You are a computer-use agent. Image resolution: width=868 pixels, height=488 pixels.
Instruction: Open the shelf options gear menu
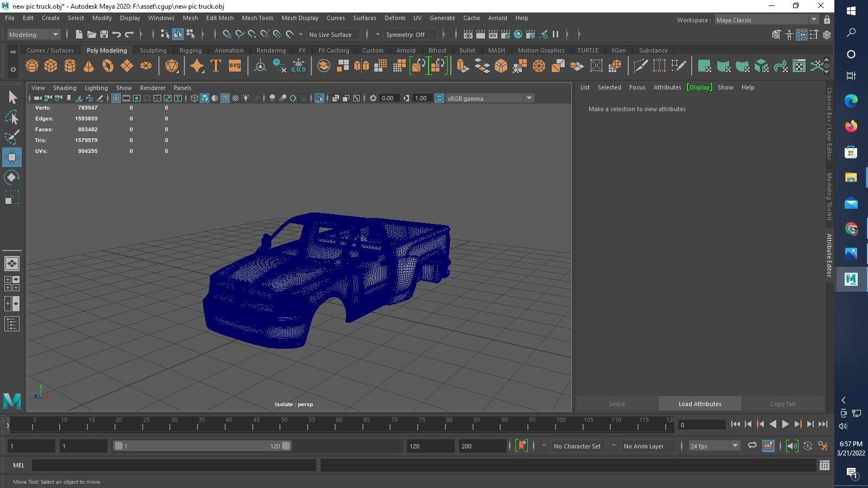(13, 69)
